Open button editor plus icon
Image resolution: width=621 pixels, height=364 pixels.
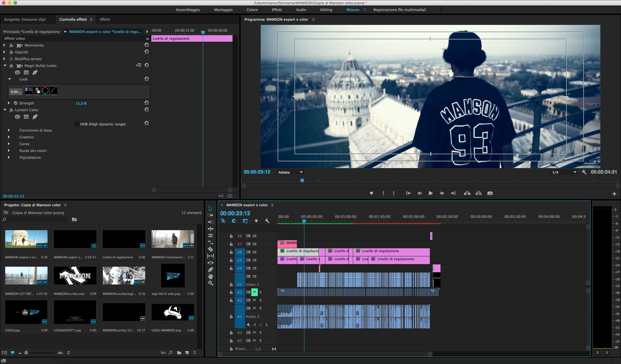[x=614, y=194]
